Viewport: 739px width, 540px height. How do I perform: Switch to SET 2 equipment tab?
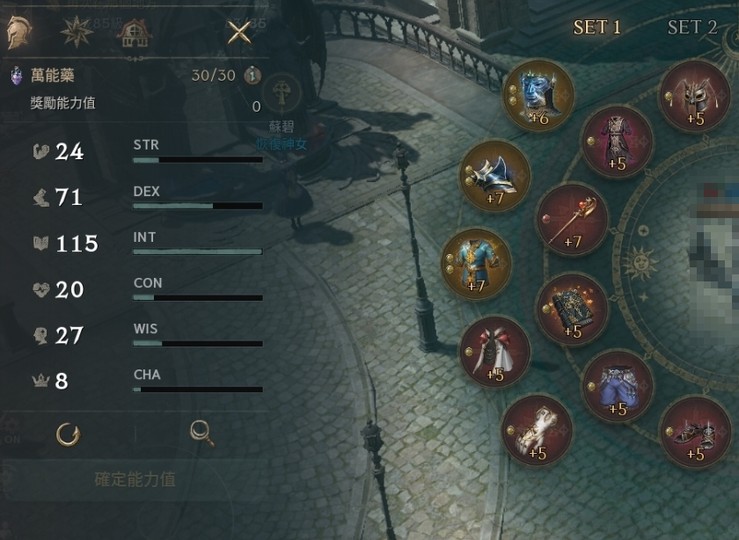pyautogui.click(x=692, y=28)
